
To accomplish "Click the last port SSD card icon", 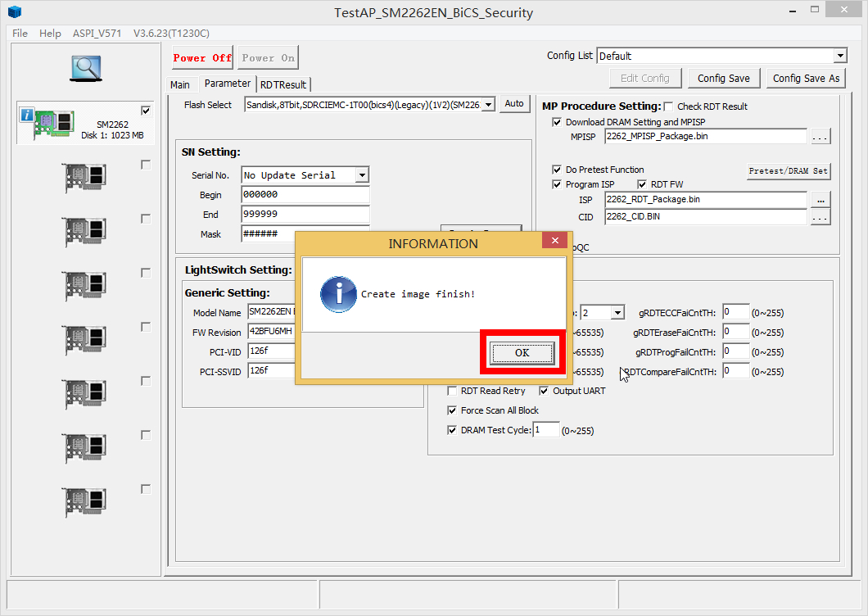I will (84, 502).
